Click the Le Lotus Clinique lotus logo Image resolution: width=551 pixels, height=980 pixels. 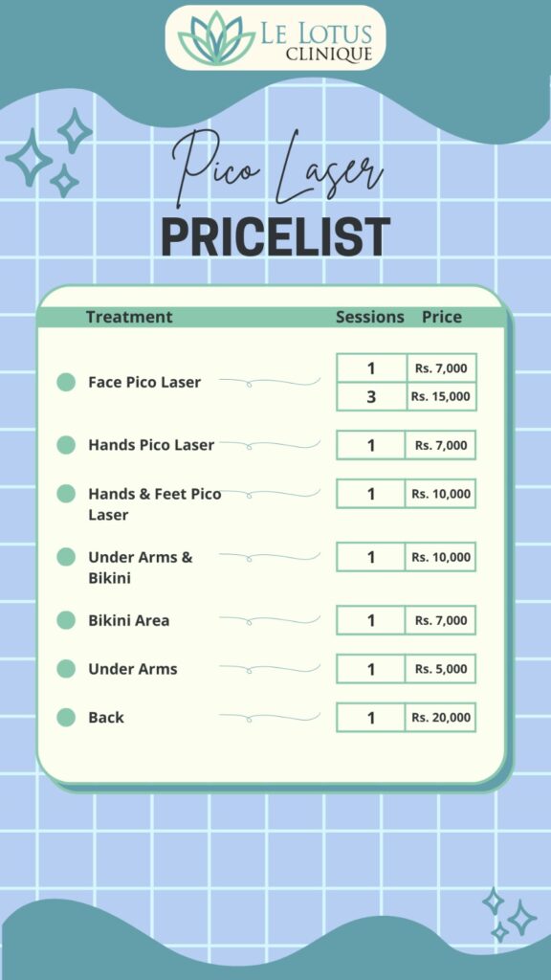(x=217, y=37)
